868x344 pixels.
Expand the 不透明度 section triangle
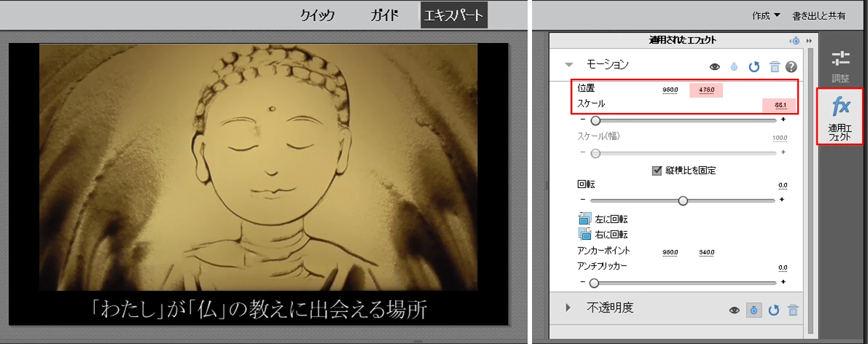pyautogui.click(x=568, y=308)
